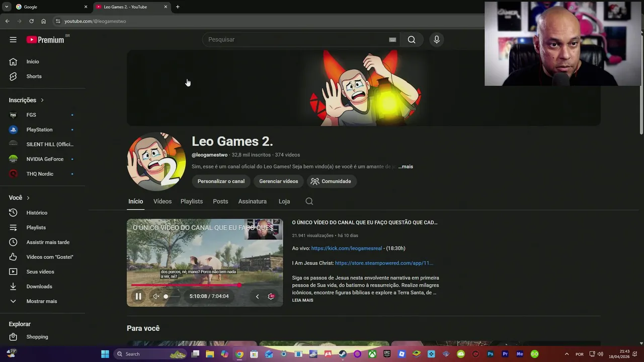The image size is (644, 362).
Task: Collapse player controls with left chevron
Action: coord(257,296)
